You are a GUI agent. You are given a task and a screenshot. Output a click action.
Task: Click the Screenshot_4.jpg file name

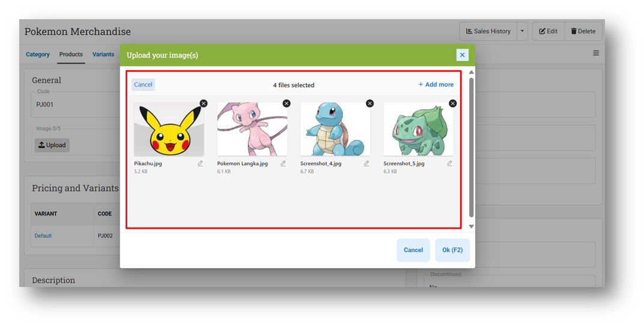[x=321, y=163]
